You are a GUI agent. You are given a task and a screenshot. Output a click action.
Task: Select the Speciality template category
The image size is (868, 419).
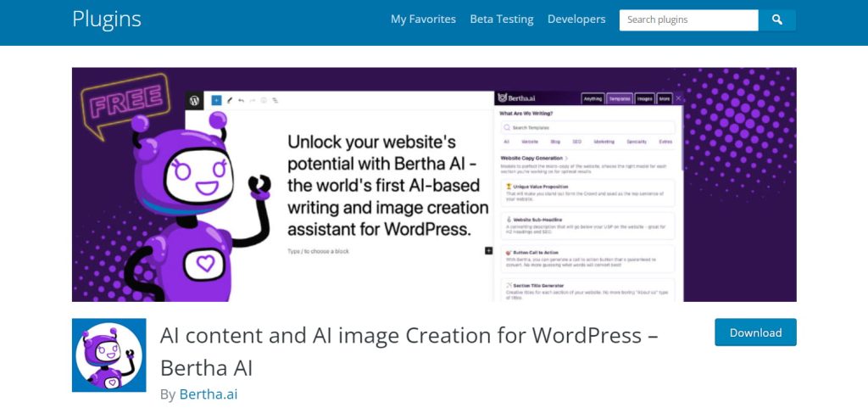coord(637,142)
